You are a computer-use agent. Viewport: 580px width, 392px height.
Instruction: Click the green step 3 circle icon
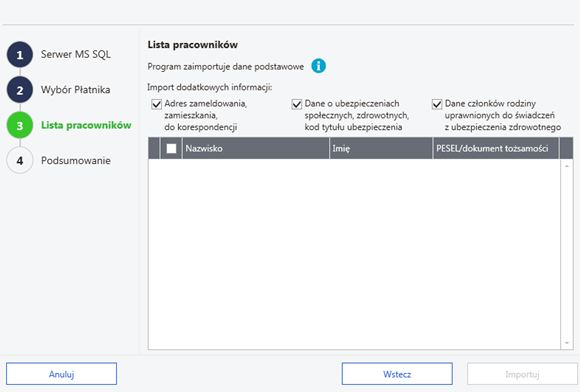pos(20,125)
